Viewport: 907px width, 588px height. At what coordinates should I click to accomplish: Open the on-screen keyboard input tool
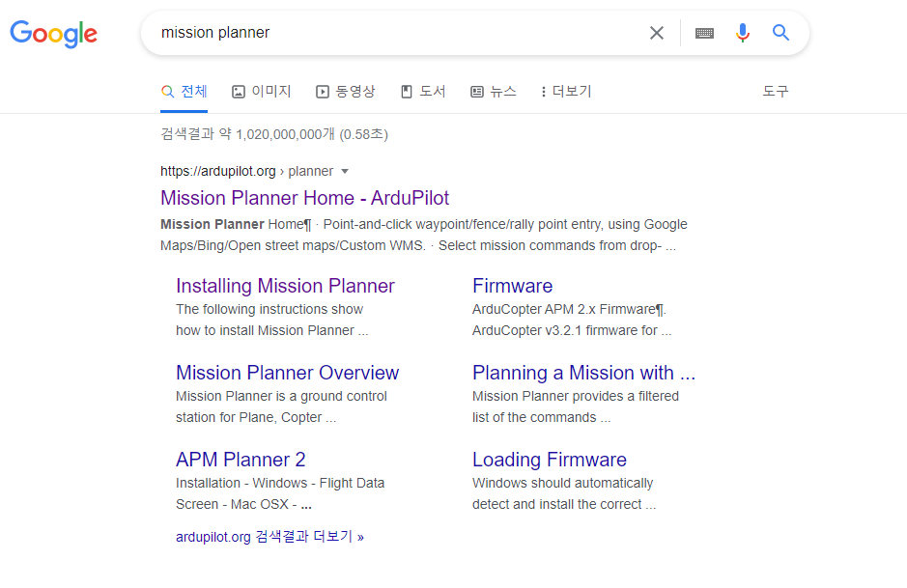(x=704, y=33)
